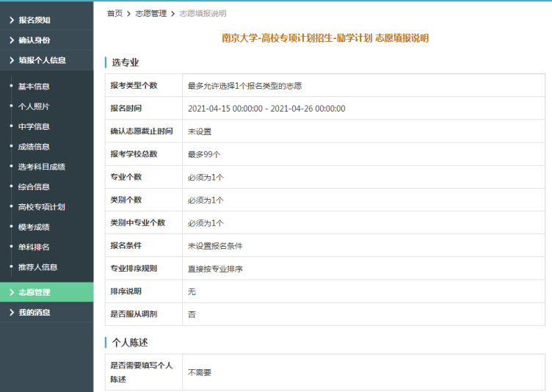Click 必须为1个 in the 类别中专业个数 row
This screenshot has height=392, width=552.
pyautogui.click(x=206, y=223)
